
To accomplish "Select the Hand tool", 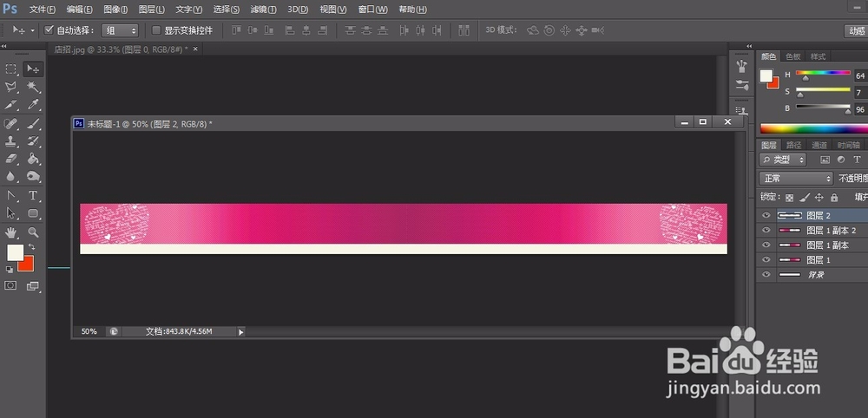I will click(x=11, y=232).
